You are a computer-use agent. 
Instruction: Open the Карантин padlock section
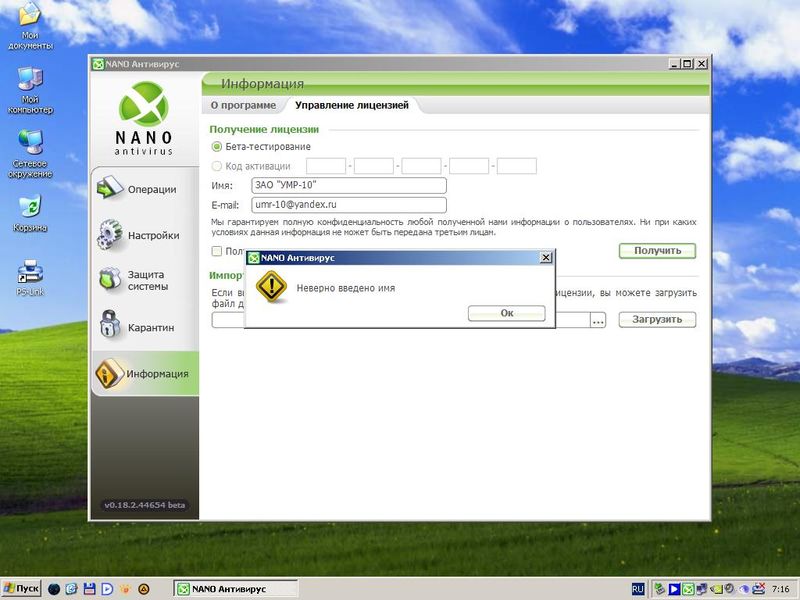(144, 327)
